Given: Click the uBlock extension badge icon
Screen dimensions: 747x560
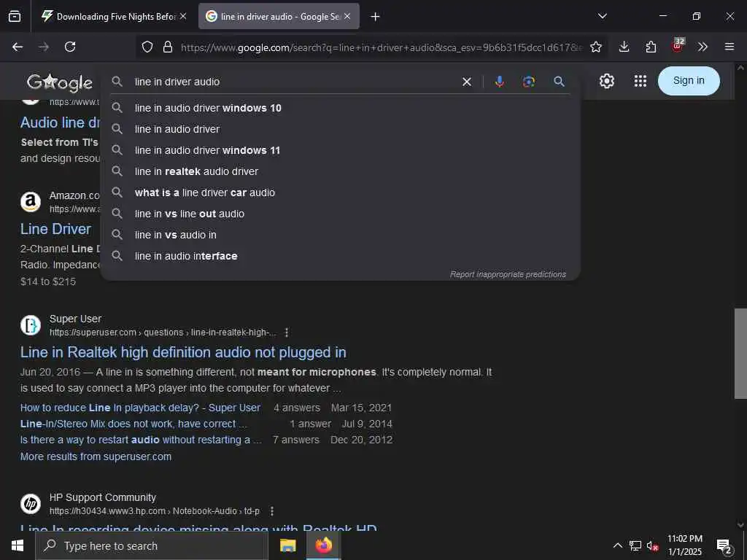Looking at the screenshot, I should [678, 46].
